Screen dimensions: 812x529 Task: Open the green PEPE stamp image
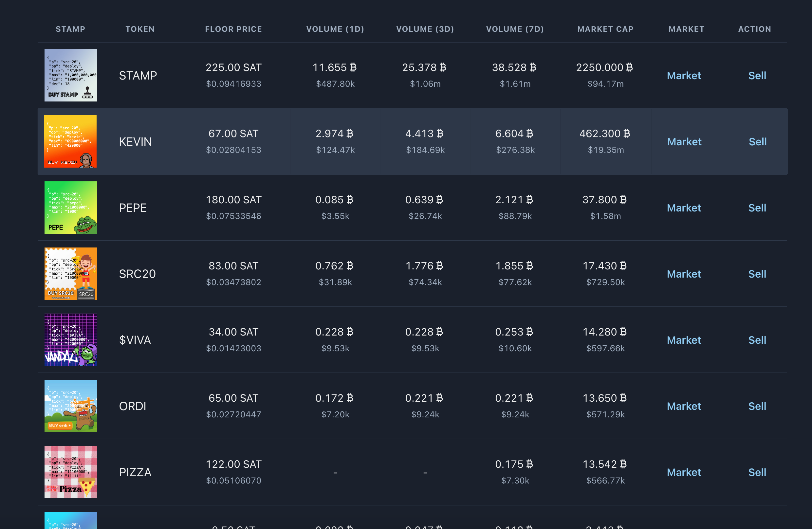[x=71, y=208]
